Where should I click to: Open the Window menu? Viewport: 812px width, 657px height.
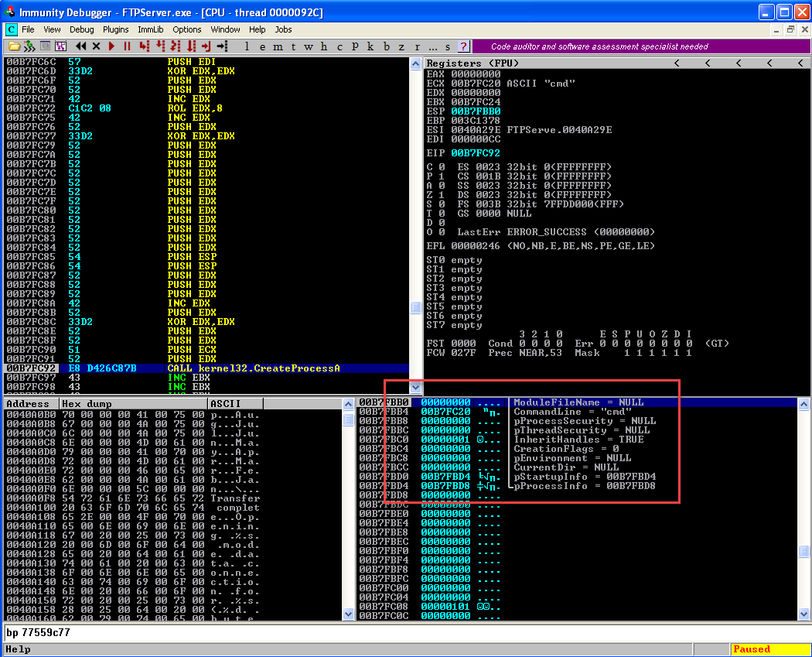click(x=225, y=29)
